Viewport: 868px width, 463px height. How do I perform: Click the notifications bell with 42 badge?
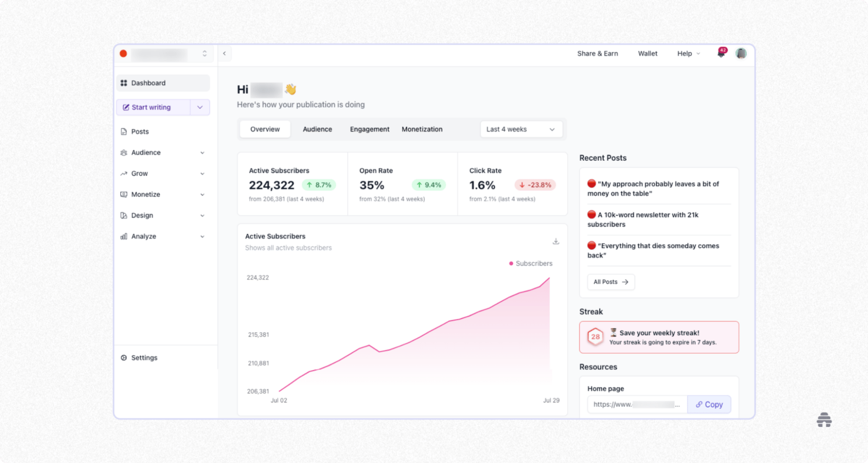point(720,53)
